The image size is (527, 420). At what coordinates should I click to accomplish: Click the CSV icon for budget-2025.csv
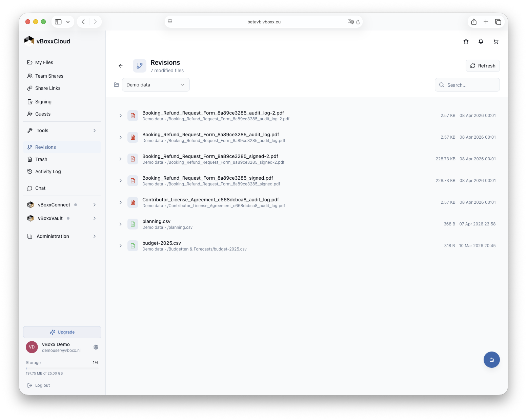[x=133, y=246]
